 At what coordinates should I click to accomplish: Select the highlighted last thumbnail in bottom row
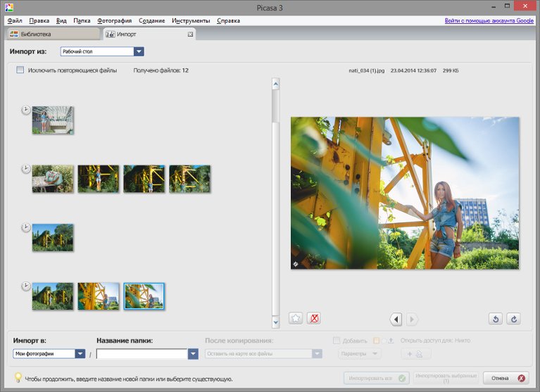[144, 296]
